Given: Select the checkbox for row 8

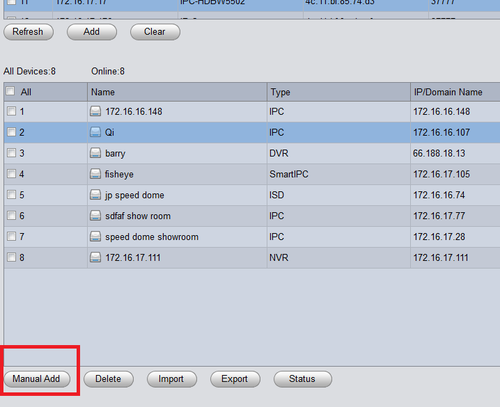Looking at the screenshot, I should tap(12, 257).
